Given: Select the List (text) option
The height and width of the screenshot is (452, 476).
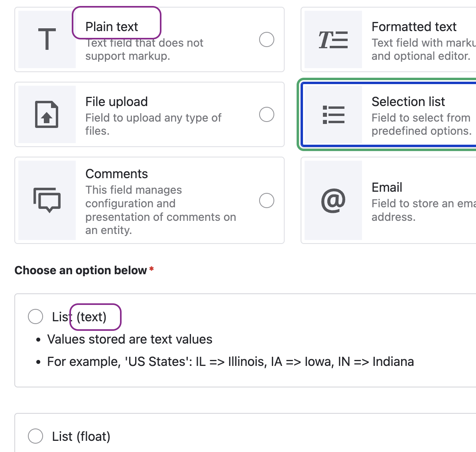Looking at the screenshot, I should coord(35,316).
